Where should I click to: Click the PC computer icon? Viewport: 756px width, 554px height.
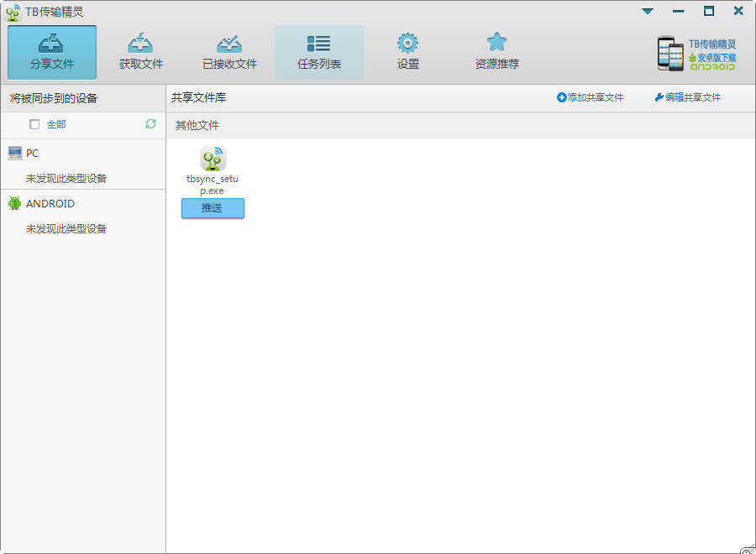pyautogui.click(x=15, y=154)
